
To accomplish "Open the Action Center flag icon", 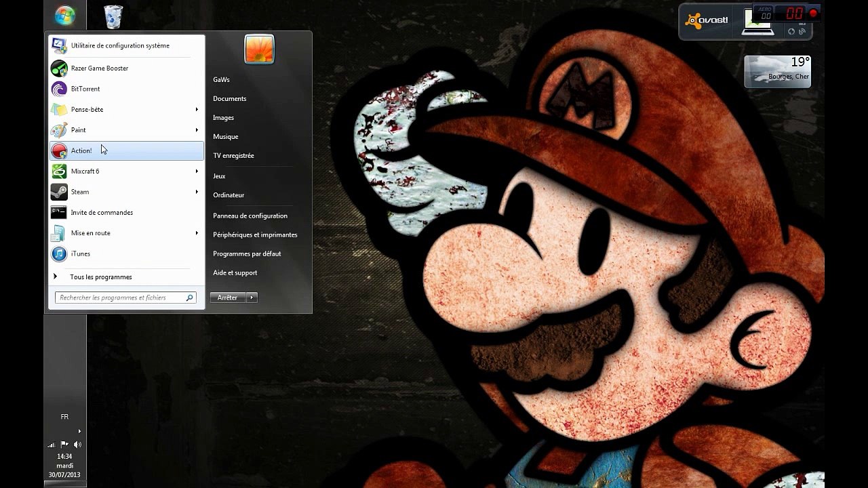I will coord(64,445).
